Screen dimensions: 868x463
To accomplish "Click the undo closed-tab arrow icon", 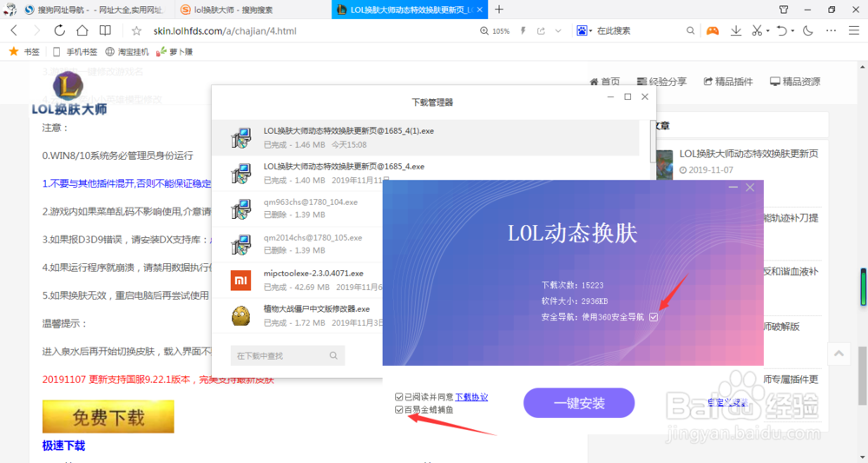I will pyautogui.click(x=782, y=31).
